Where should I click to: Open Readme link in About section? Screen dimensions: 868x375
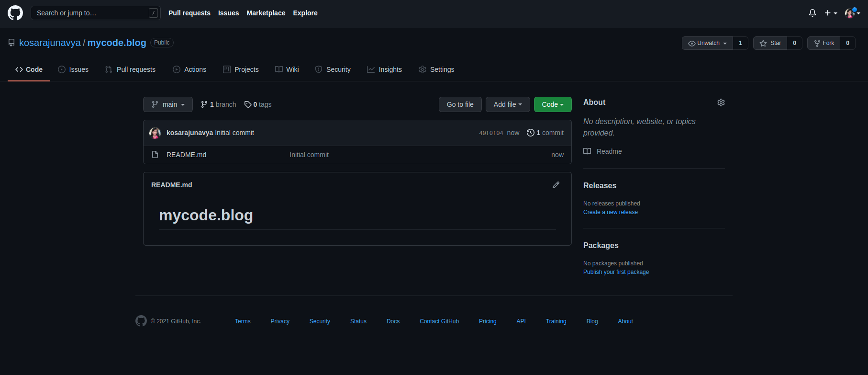602,151
